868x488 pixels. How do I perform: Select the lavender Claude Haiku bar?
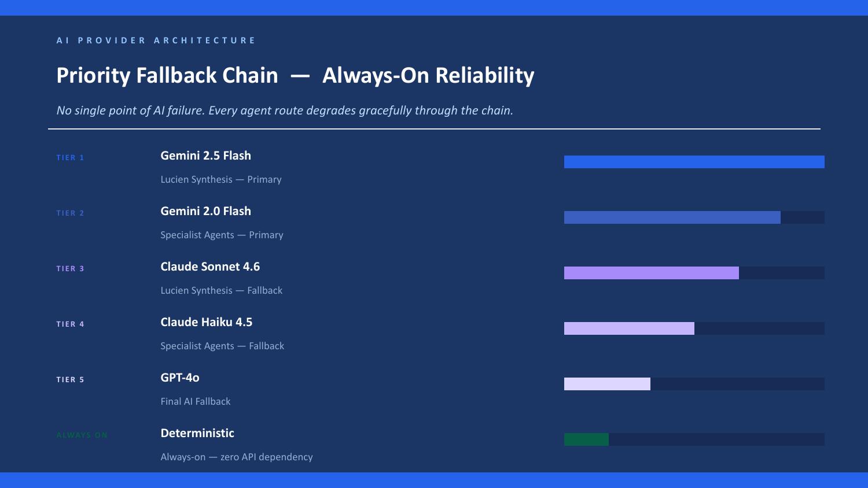tap(629, 328)
